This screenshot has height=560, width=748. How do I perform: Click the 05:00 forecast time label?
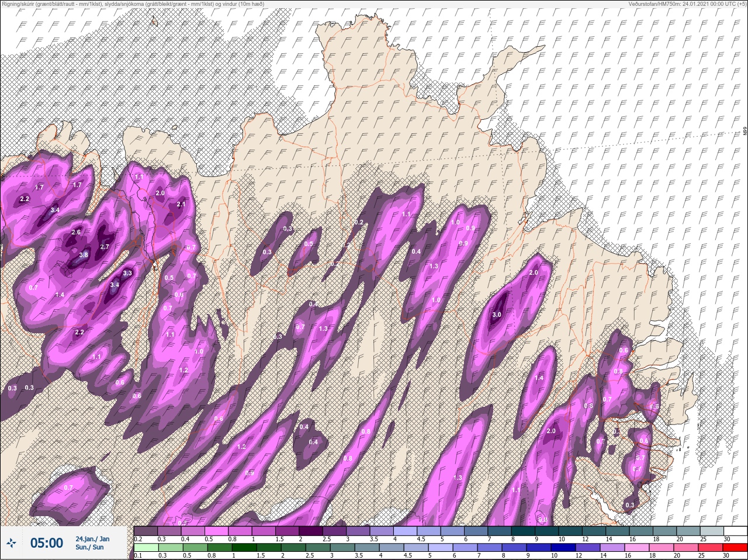pos(46,543)
